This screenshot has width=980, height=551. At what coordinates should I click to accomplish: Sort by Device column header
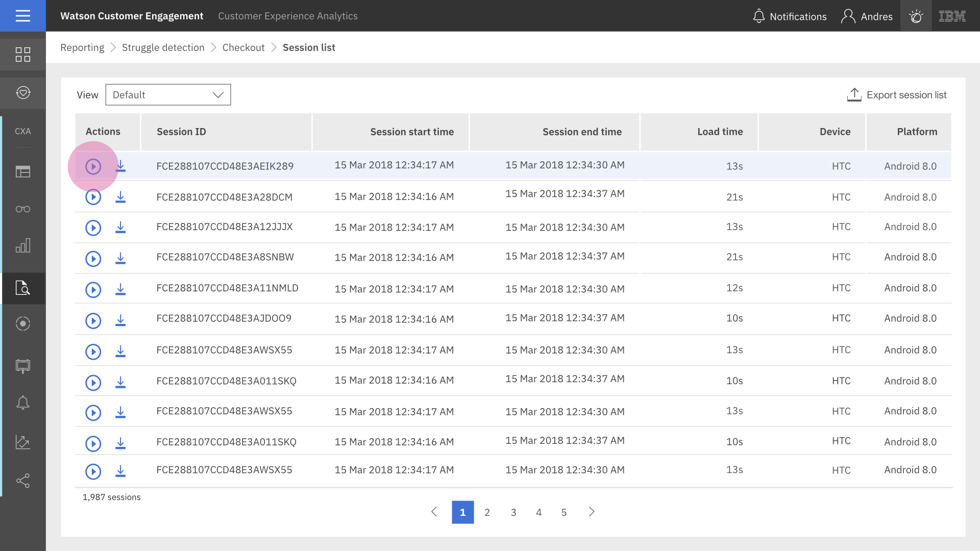[812, 132]
